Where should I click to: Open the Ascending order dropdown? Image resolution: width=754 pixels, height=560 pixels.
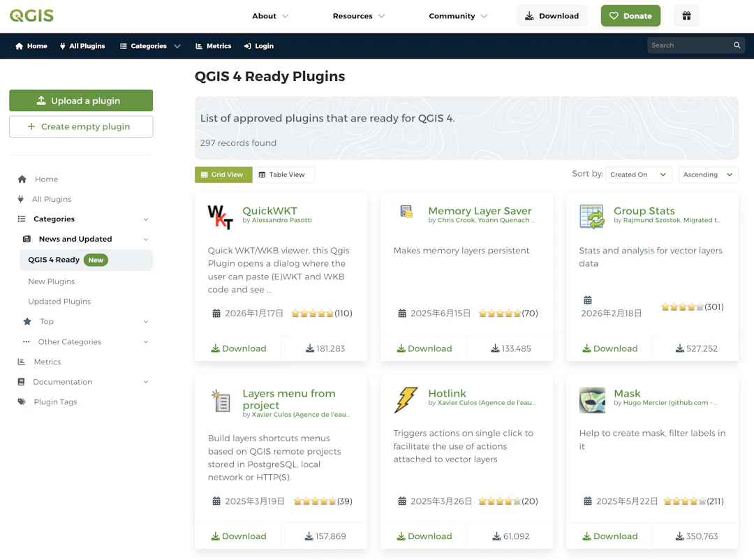pos(708,175)
